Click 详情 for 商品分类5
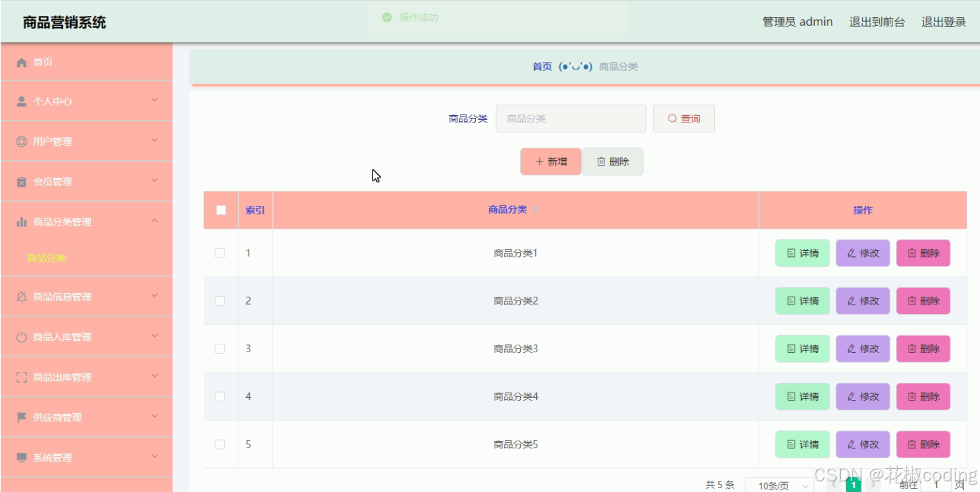Viewport: 980px width, 492px height. coord(802,444)
